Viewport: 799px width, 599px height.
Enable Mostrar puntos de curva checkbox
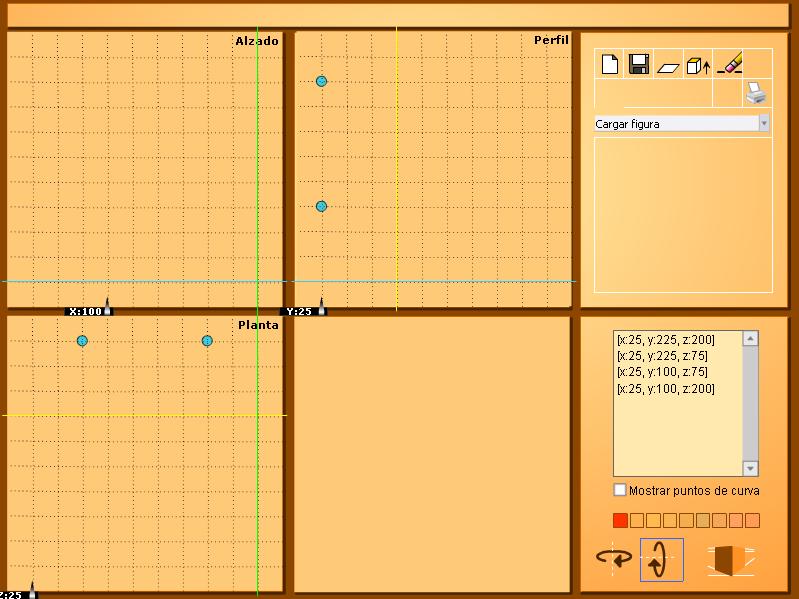(620, 490)
